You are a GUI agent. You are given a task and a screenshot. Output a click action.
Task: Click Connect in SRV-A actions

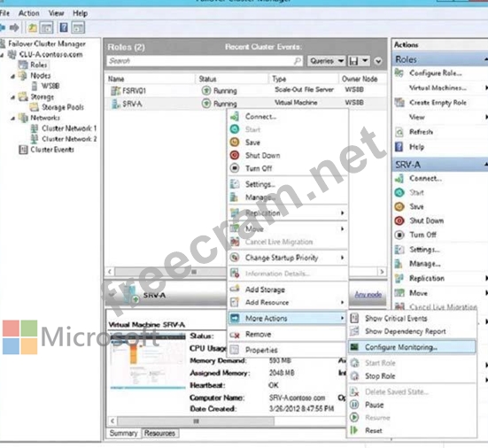[x=425, y=178]
